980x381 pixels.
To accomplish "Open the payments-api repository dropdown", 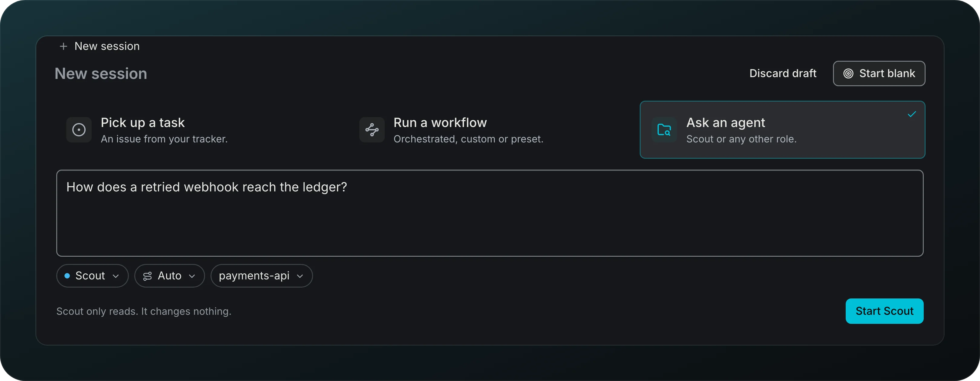I will tap(261, 276).
